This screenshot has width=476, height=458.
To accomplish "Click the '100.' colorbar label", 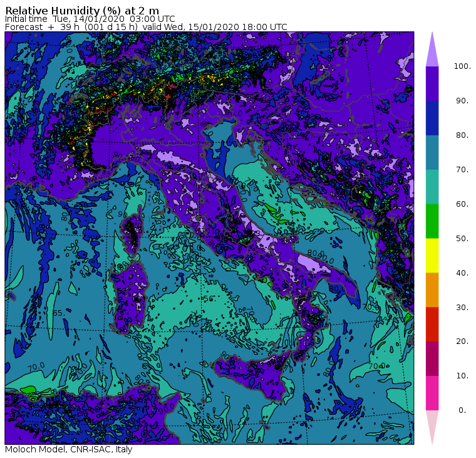I will point(462,66).
